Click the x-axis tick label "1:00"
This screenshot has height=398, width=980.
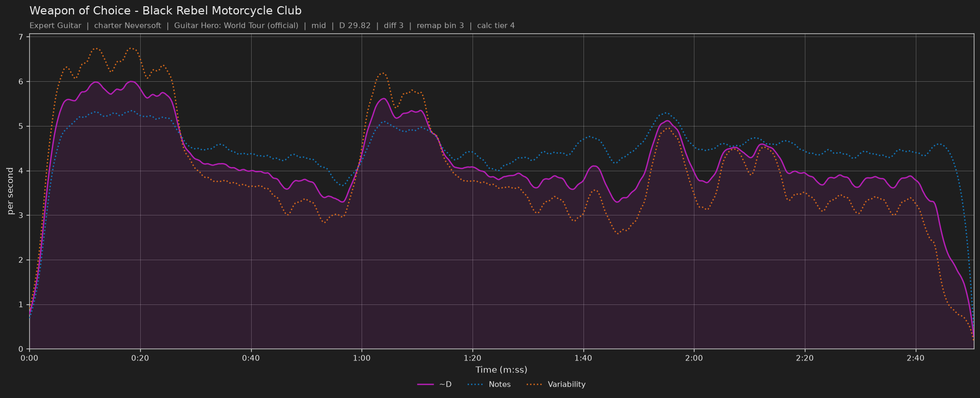[x=362, y=358]
